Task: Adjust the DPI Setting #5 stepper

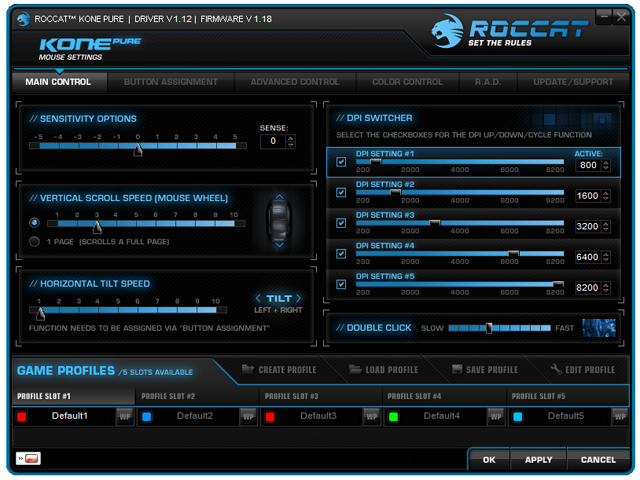Action: (x=606, y=287)
